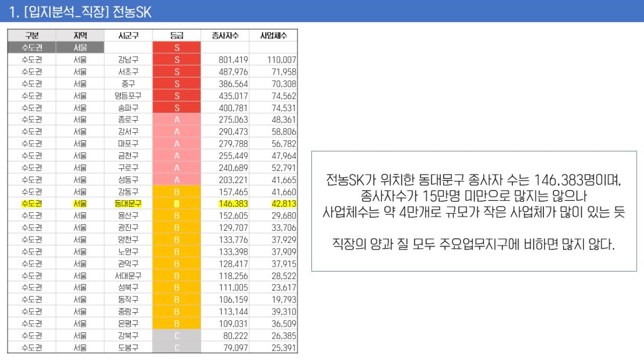Viewport: 644px width, 362px height.
Task: Click the '성북구' district cell
Action: (x=128, y=287)
